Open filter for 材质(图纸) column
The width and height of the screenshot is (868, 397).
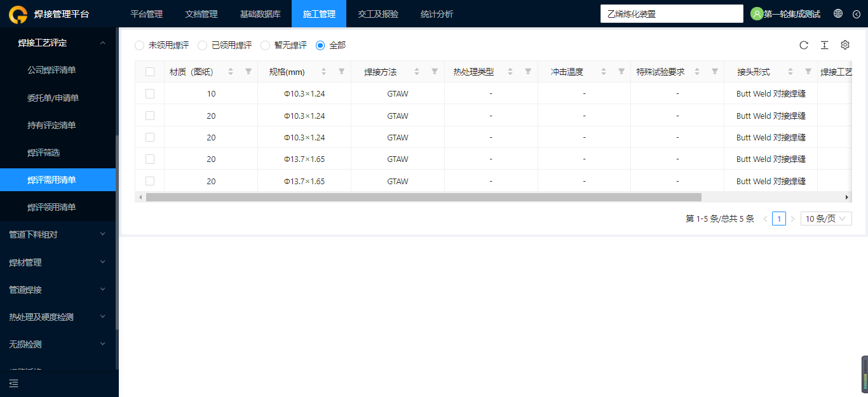pos(248,72)
